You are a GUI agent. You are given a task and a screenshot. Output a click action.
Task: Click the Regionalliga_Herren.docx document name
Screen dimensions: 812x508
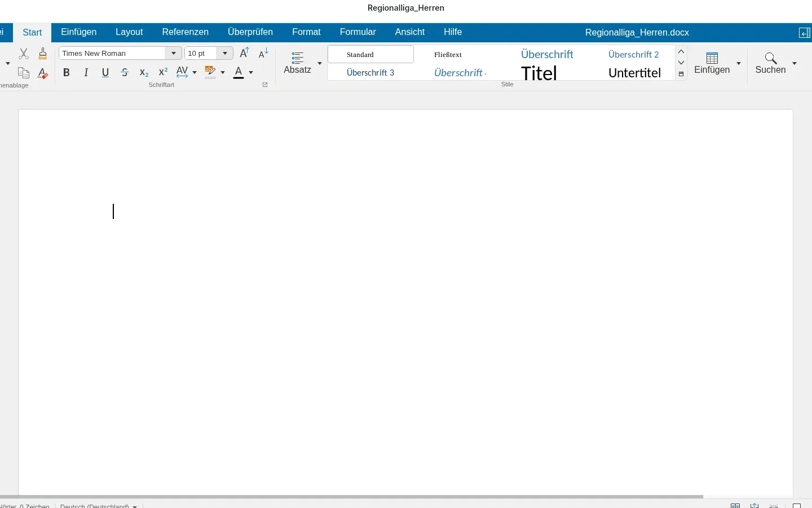tap(637, 32)
